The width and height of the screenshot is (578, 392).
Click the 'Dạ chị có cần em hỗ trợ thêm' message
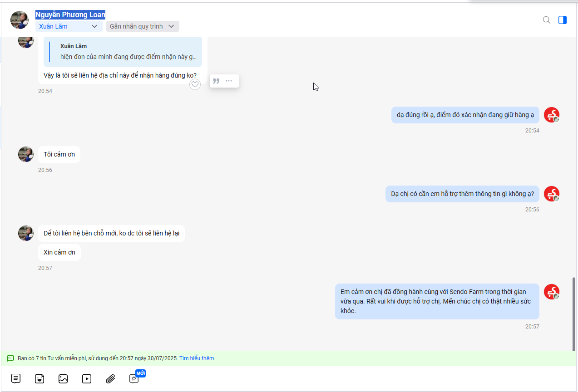pos(462,194)
